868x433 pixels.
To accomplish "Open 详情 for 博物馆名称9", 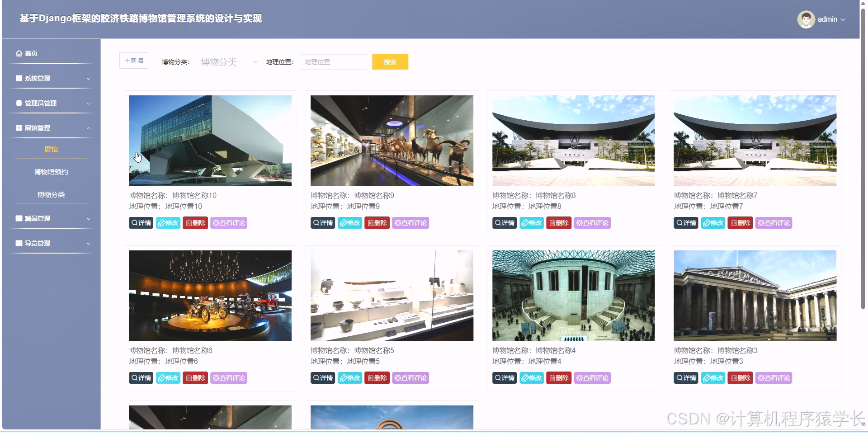I will coord(323,223).
